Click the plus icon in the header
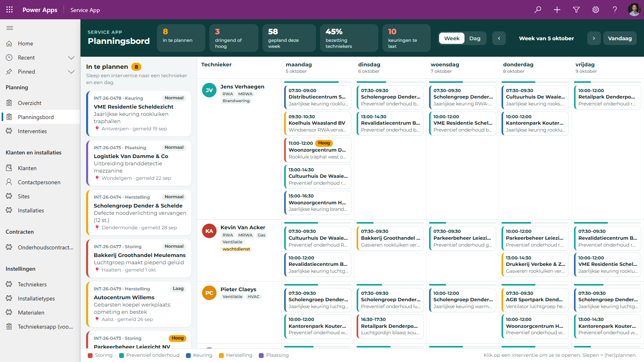The width and height of the screenshot is (644, 362). [x=557, y=10]
